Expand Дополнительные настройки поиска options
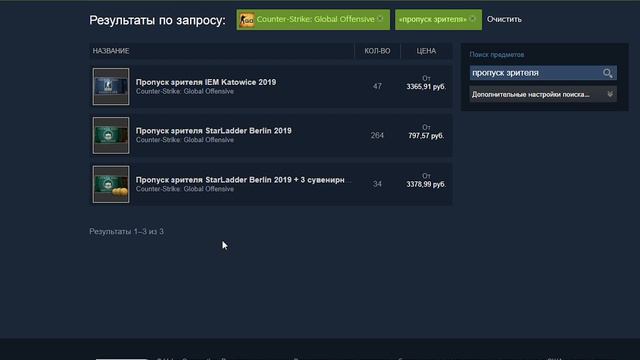 (543, 94)
